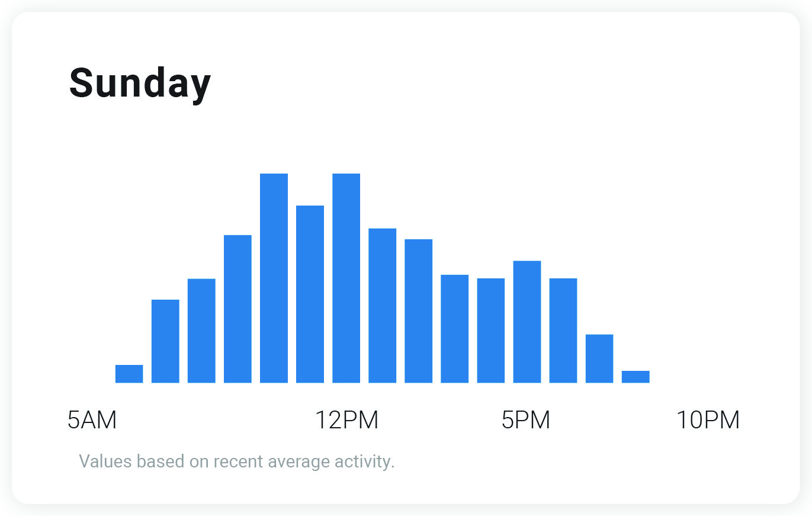Click the 5PM time label

point(526,420)
